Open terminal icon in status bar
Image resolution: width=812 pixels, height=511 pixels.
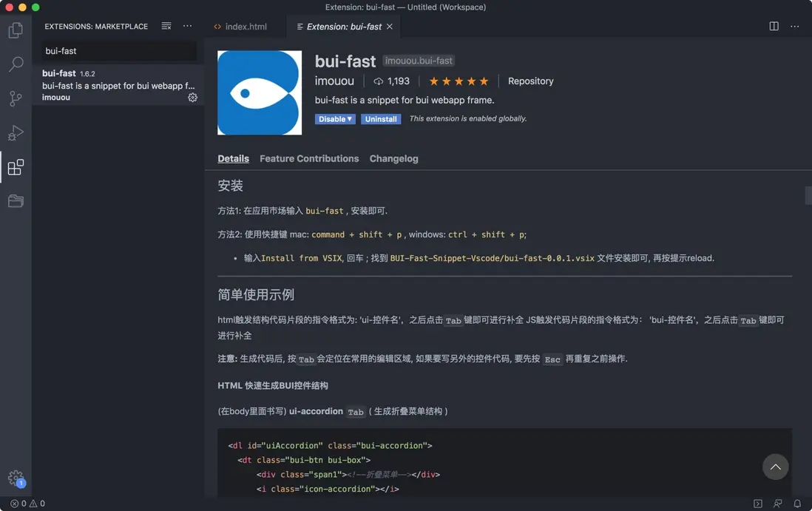click(757, 503)
